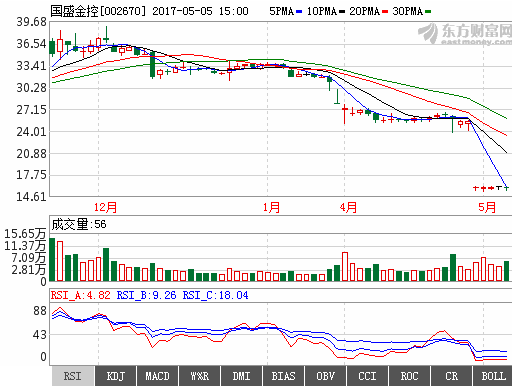Viewport: 512px width, 388px height.
Task: Open the CR indicator tab
Action: point(451,376)
